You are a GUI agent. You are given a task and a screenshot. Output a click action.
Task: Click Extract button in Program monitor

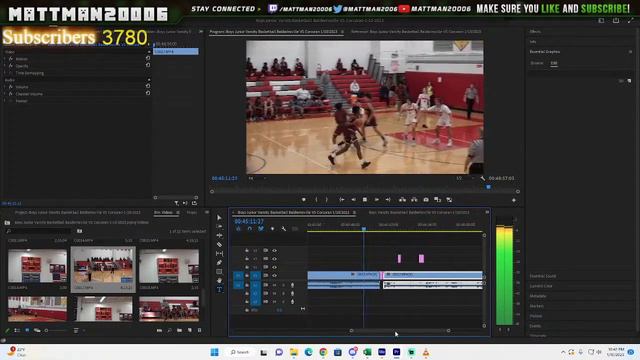click(414, 200)
